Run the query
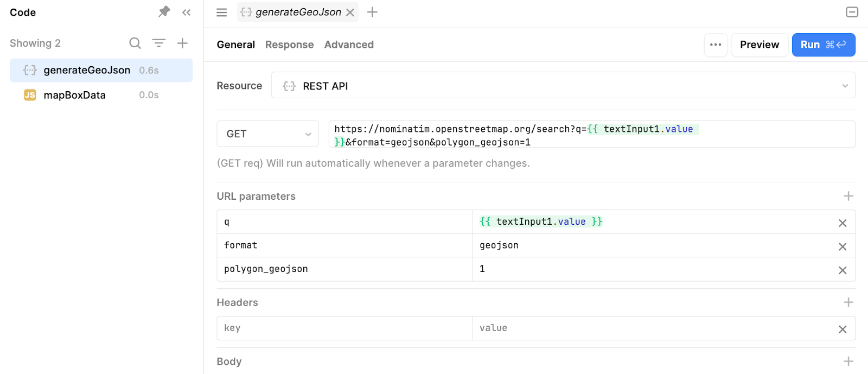868x374 pixels. 824,45
